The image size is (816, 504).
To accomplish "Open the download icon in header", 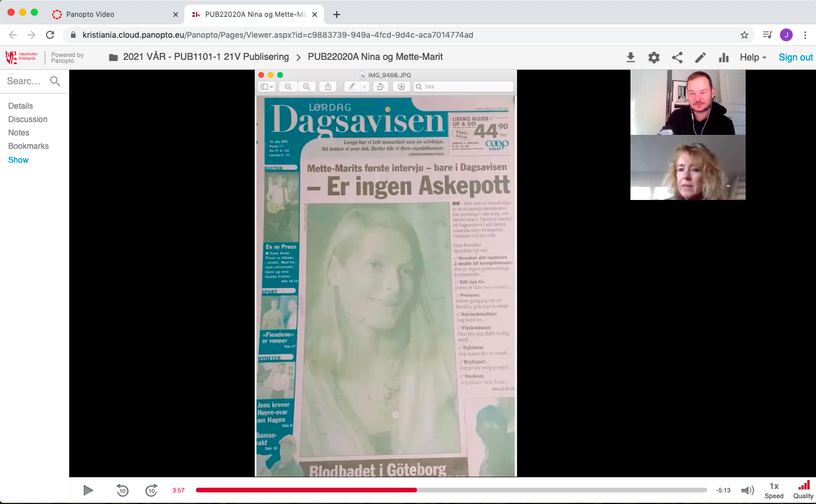I will coord(630,58).
